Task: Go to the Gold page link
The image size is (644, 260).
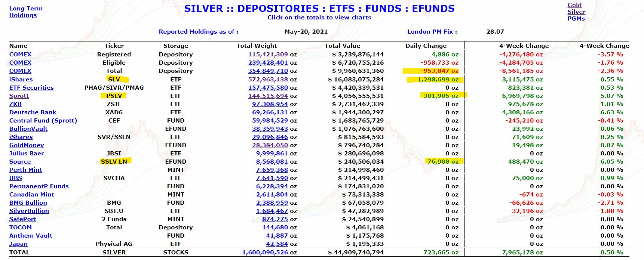Action: 574,5
